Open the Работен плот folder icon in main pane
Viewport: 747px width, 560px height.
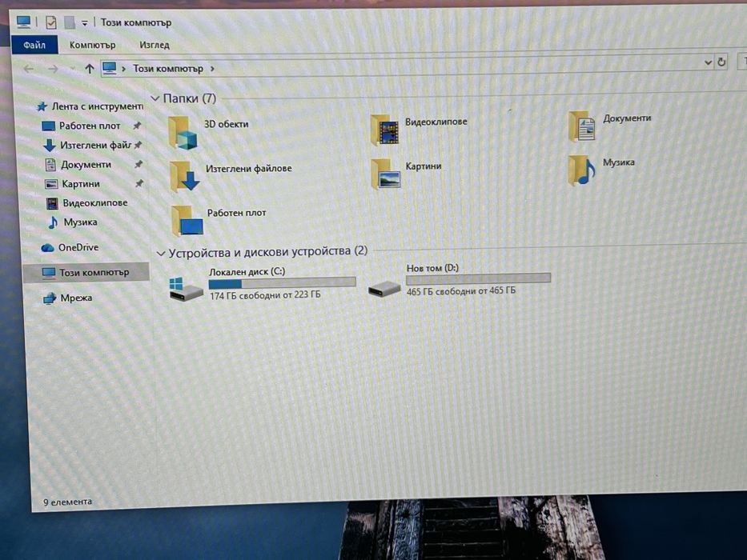click(x=187, y=221)
